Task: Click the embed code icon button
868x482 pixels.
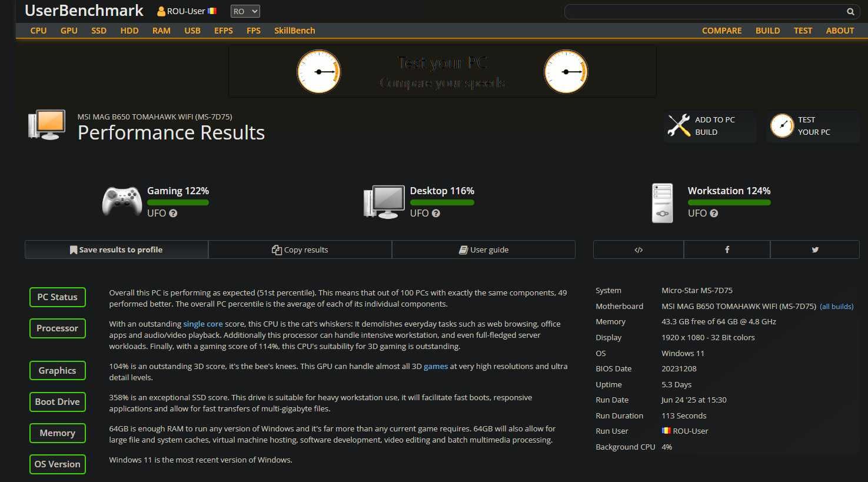Action: coord(638,250)
